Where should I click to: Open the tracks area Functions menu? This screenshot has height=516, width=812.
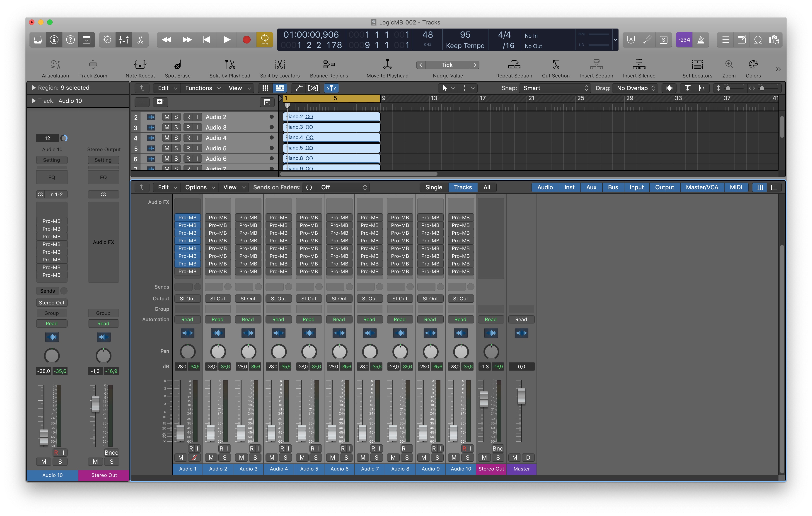point(203,88)
